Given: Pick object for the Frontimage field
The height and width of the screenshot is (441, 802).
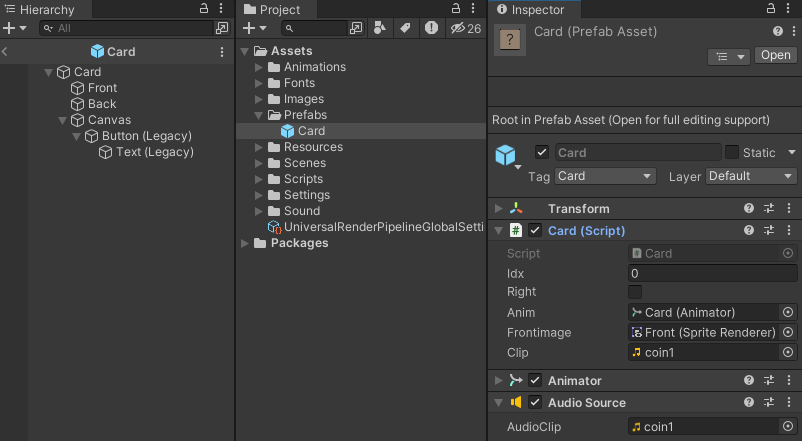Looking at the screenshot, I should [788, 333].
